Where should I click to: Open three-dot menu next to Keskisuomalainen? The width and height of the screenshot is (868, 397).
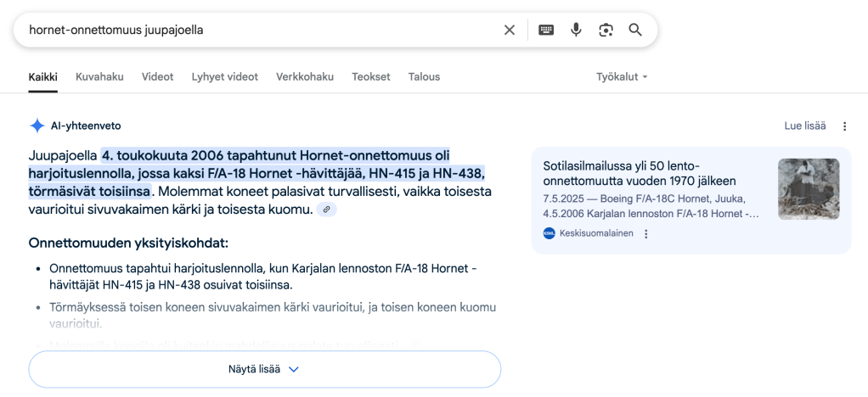pyautogui.click(x=646, y=234)
